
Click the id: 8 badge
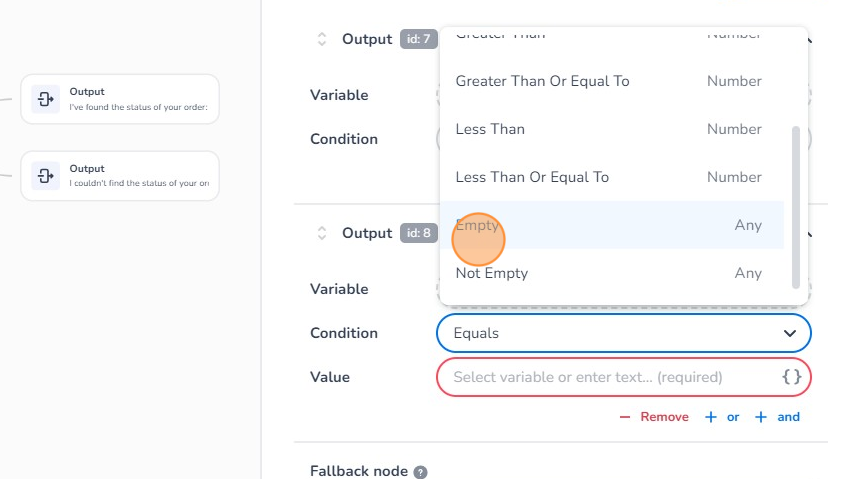[x=418, y=233]
